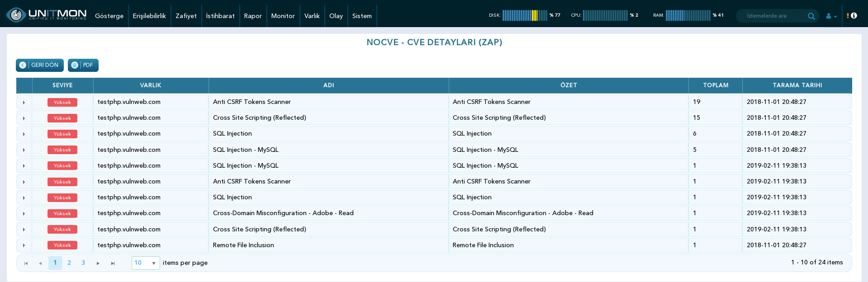Expand the Cross Site Scripting row with total 15
This screenshot has height=282, width=868.
(24, 118)
